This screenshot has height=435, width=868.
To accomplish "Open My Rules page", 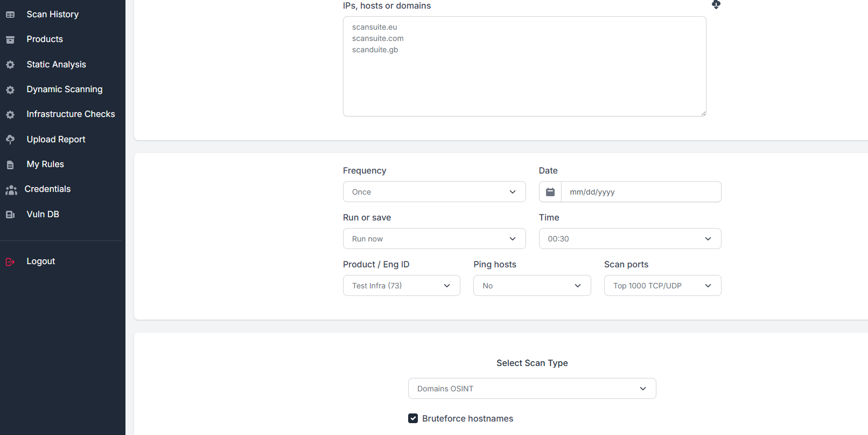I will coord(45,164).
